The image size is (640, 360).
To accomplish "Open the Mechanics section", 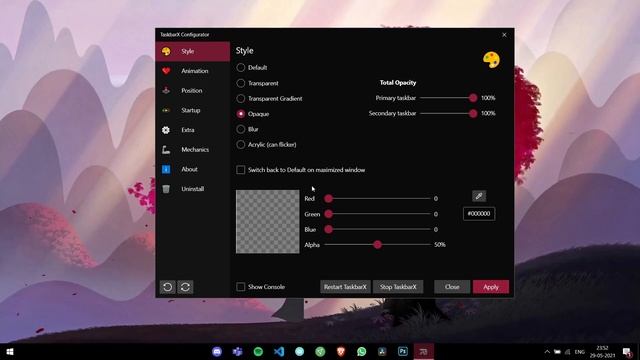I will click(x=192, y=149).
